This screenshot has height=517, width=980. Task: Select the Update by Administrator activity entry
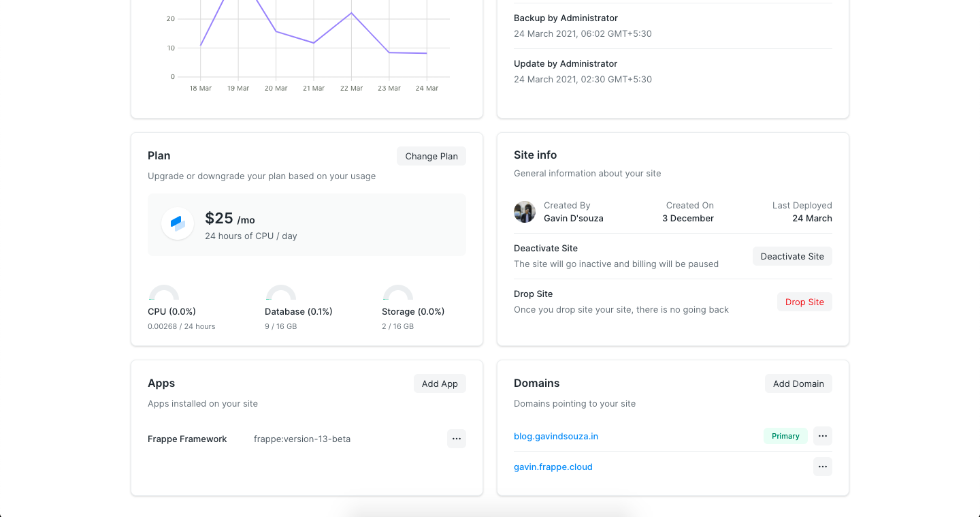tap(672, 72)
